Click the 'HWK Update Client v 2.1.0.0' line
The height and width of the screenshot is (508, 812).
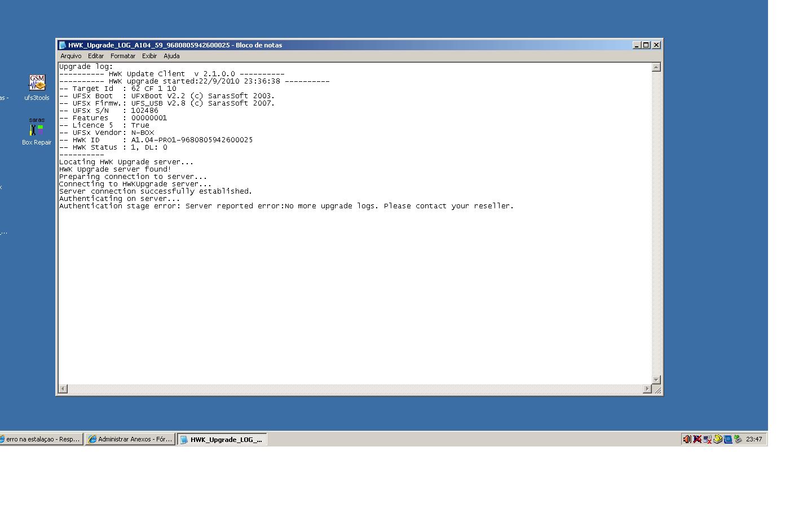click(172, 74)
